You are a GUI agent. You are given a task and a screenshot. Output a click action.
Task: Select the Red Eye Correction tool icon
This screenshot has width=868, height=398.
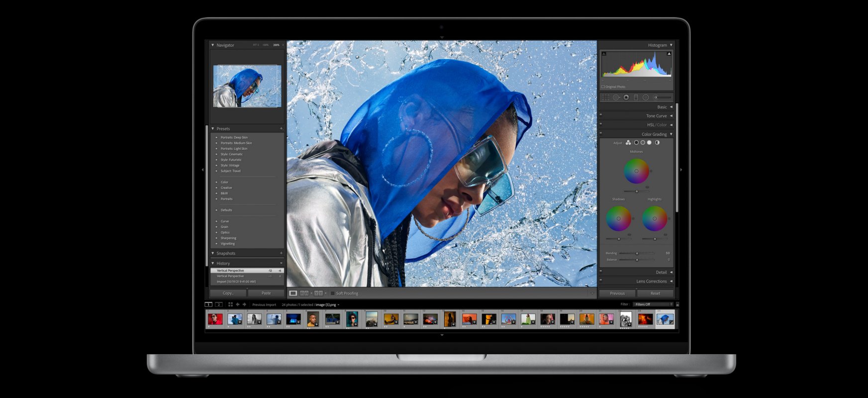coord(626,98)
